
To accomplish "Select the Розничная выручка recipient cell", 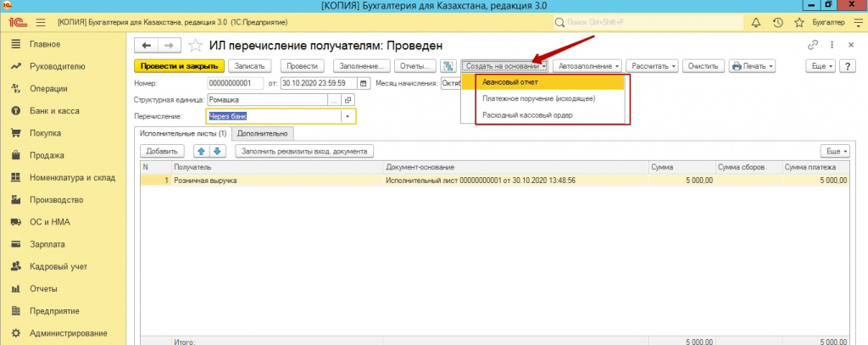I will coord(277,180).
